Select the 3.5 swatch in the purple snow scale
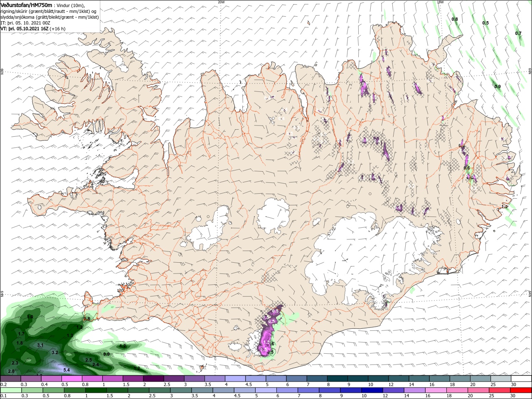The height and width of the screenshot is (399, 532). 214,379
